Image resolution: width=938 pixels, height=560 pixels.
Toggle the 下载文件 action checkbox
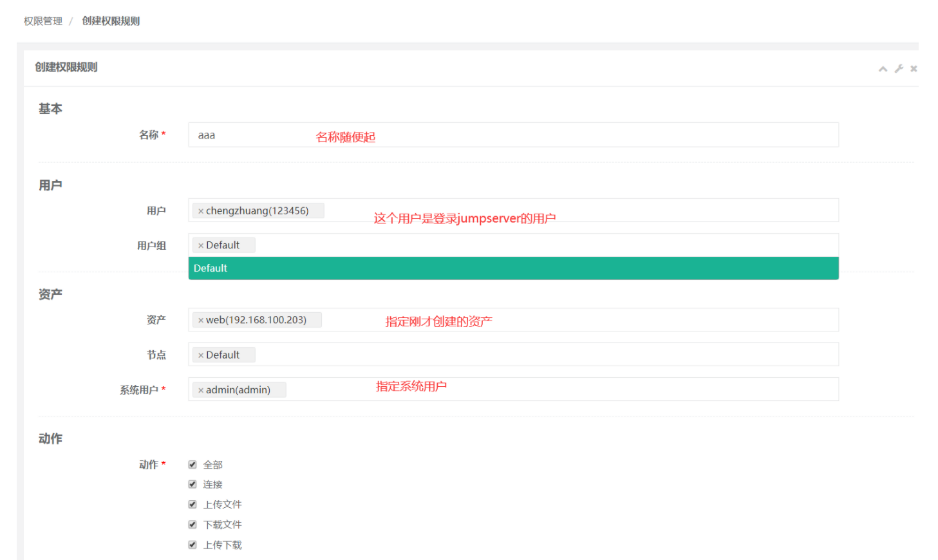pos(192,525)
